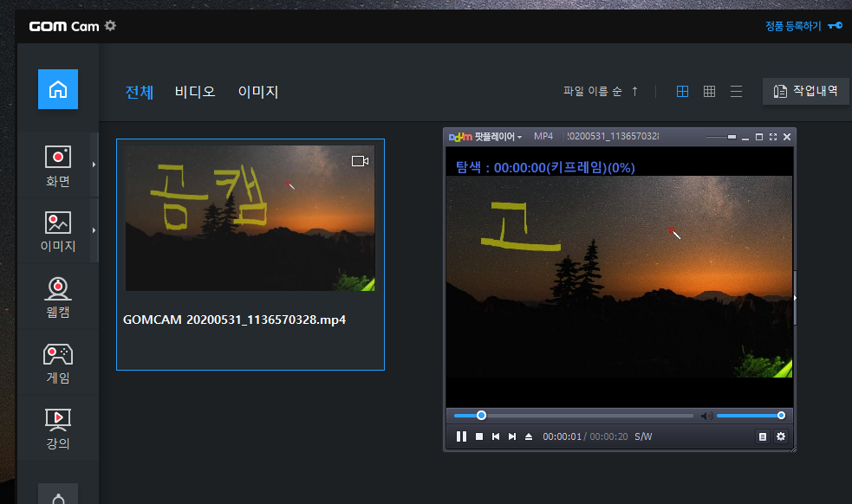The width and height of the screenshot is (852, 504).
Task: Click the file name GOMCAM 20200531_1136570328.mp4
Action: [x=234, y=320]
